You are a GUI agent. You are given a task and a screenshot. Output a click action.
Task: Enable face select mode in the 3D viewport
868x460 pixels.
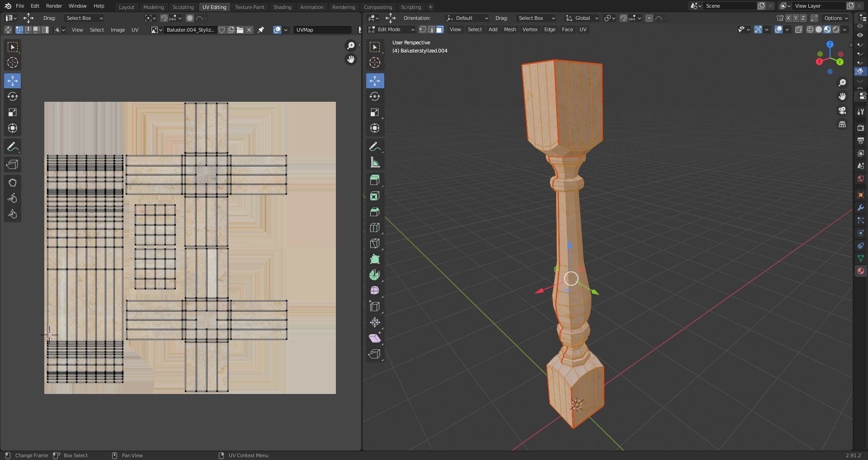[439, 29]
